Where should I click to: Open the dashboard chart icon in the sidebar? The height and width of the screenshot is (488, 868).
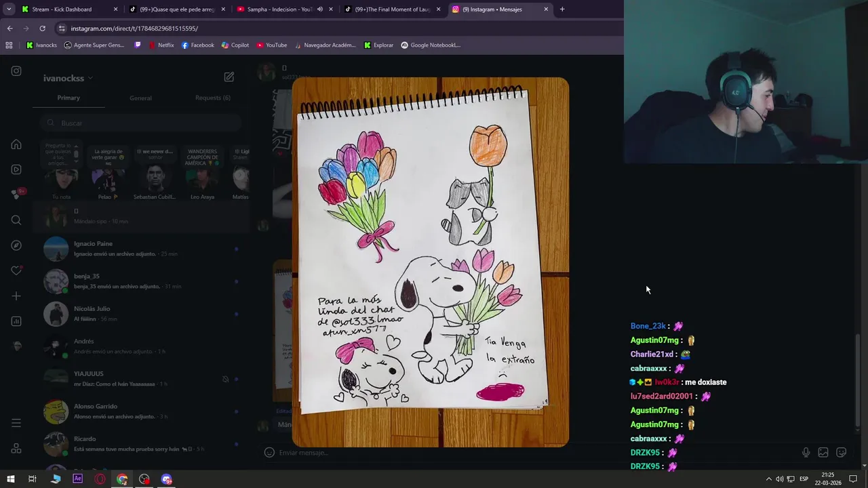[16, 321]
